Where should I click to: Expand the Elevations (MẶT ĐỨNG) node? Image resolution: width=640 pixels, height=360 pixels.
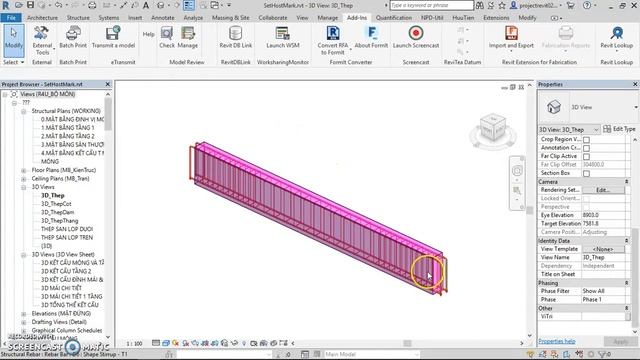[x=24, y=313]
